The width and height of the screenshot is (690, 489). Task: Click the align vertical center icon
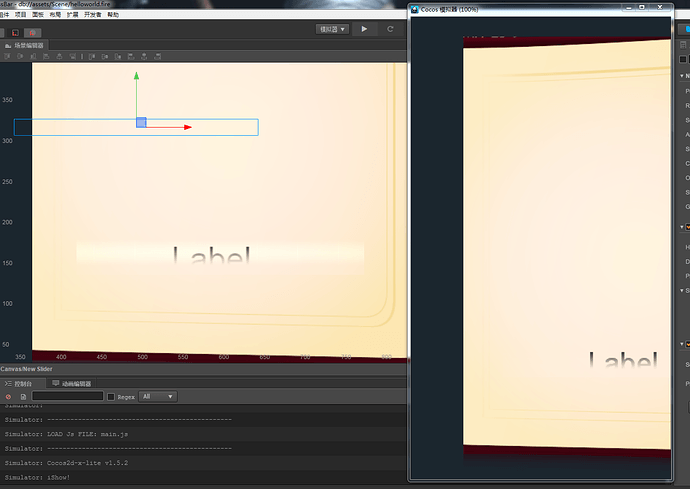coord(20,56)
